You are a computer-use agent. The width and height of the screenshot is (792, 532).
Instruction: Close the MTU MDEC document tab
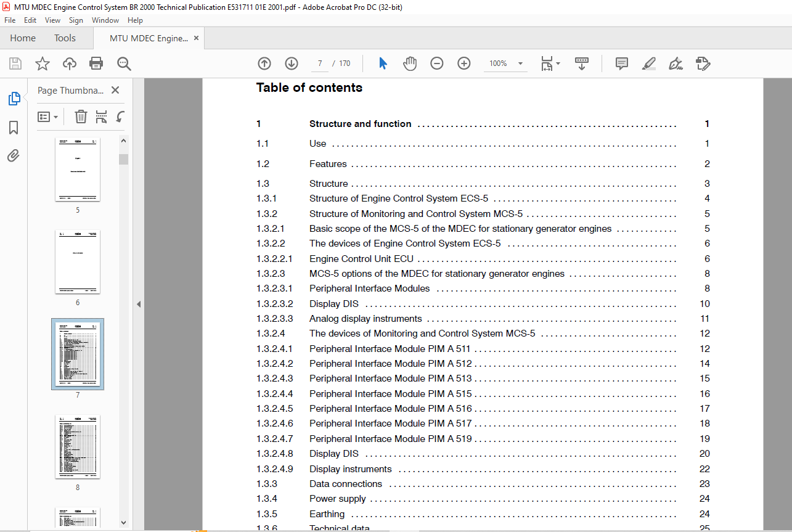[x=196, y=38]
